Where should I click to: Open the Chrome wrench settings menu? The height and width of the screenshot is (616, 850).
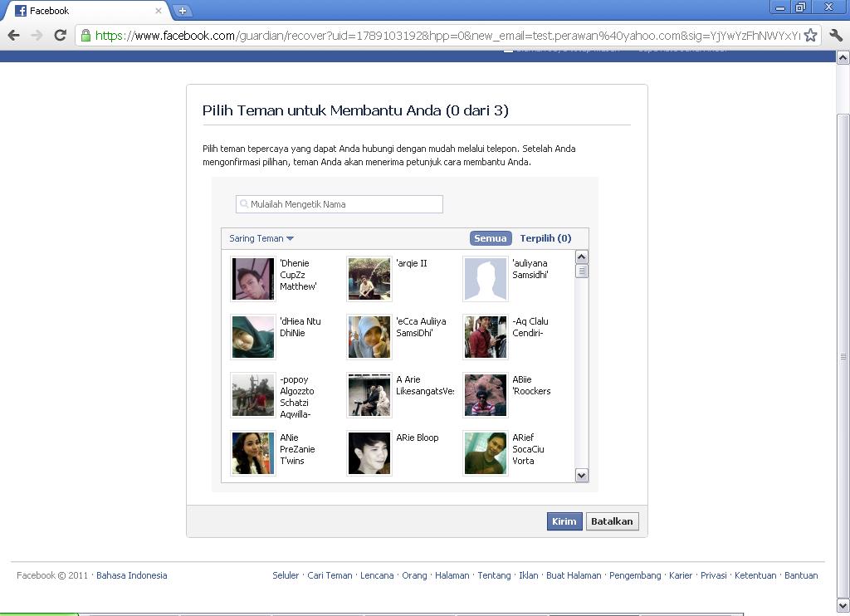click(x=835, y=36)
